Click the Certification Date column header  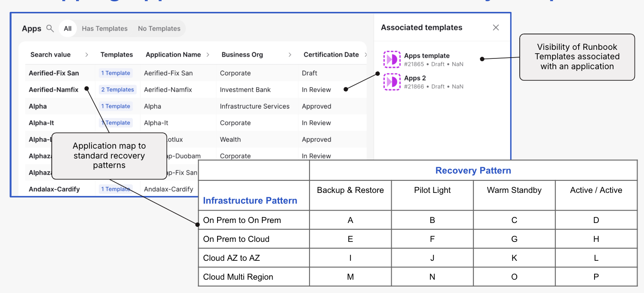tap(331, 55)
